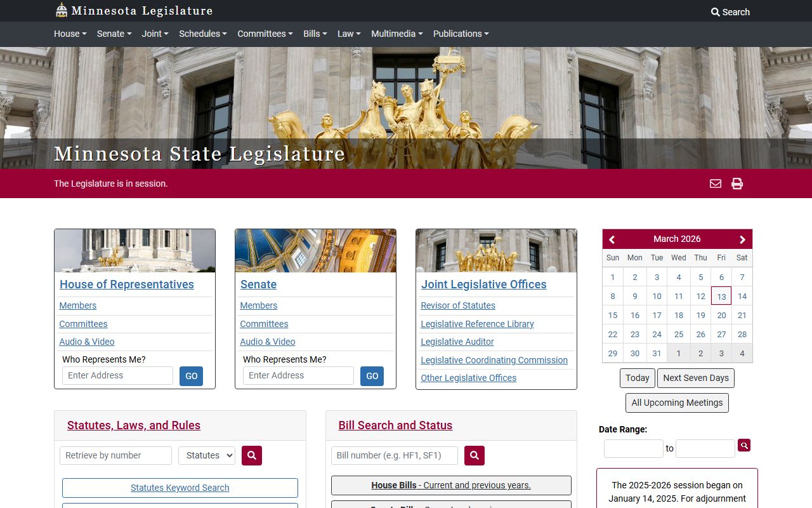Click the Today button
812x508 pixels.
tap(638, 378)
